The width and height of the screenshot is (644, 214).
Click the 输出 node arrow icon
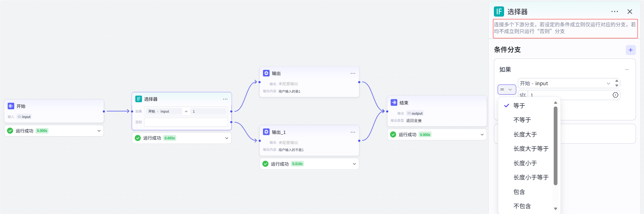point(266,73)
